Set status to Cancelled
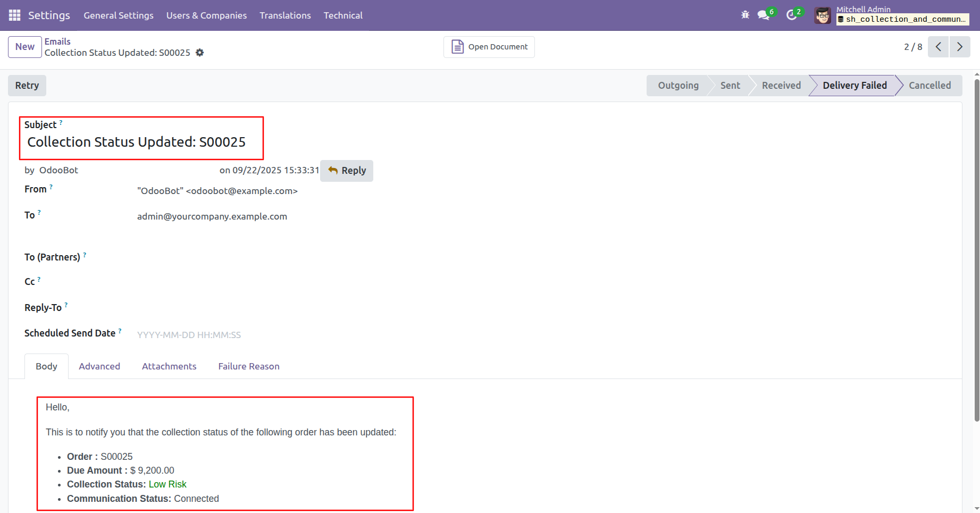The height and width of the screenshot is (513, 980). tap(929, 86)
